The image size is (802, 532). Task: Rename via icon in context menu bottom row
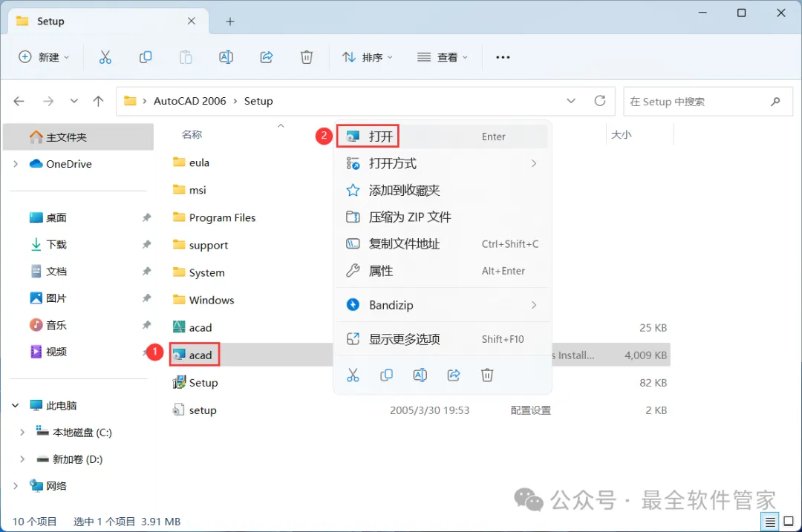pyautogui.click(x=420, y=375)
